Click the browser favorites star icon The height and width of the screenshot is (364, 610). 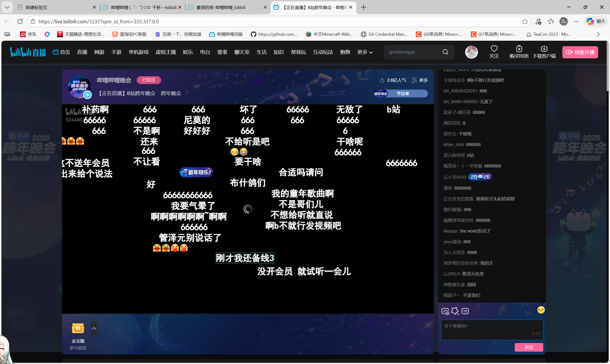pyautogui.click(x=525, y=22)
